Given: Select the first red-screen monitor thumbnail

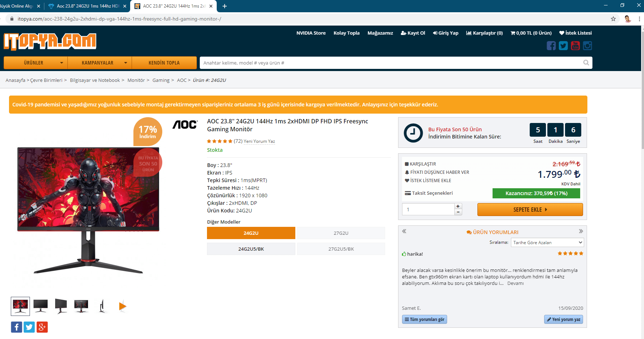Looking at the screenshot, I should pyautogui.click(x=20, y=306).
